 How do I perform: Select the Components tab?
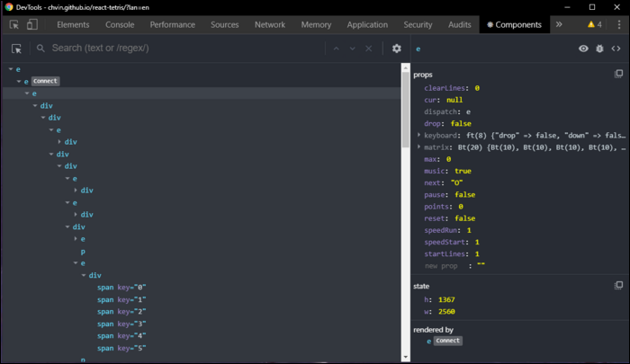[x=514, y=24]
